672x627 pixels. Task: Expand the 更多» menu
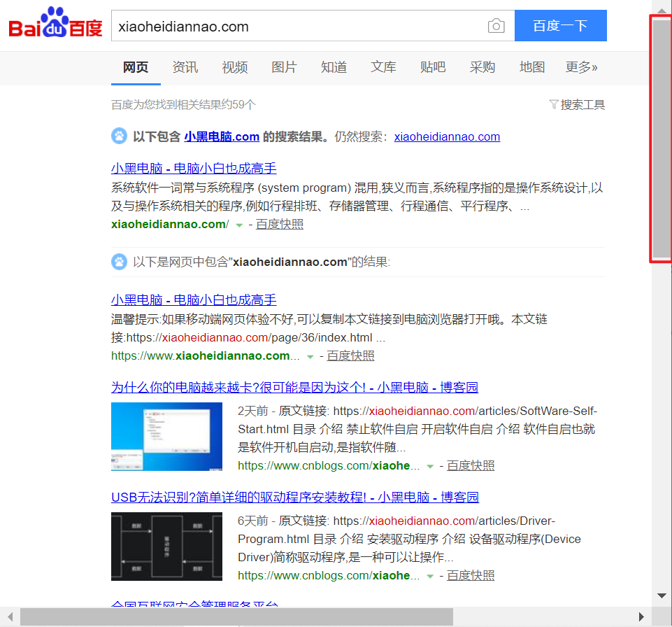pos(581,67)
